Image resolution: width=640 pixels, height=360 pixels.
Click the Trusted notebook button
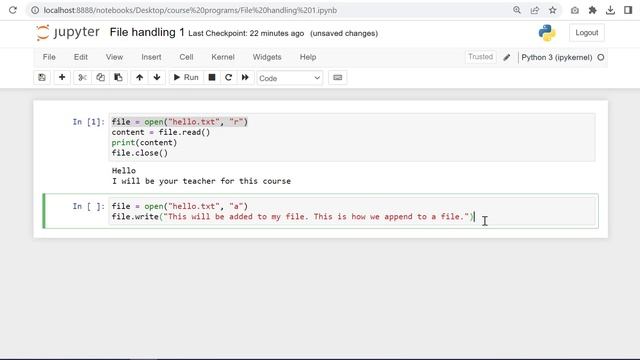click(480, 57)
